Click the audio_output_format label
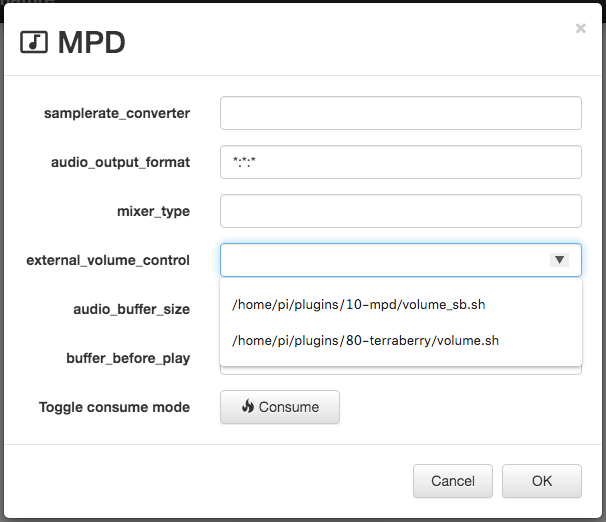 [120, 162]
